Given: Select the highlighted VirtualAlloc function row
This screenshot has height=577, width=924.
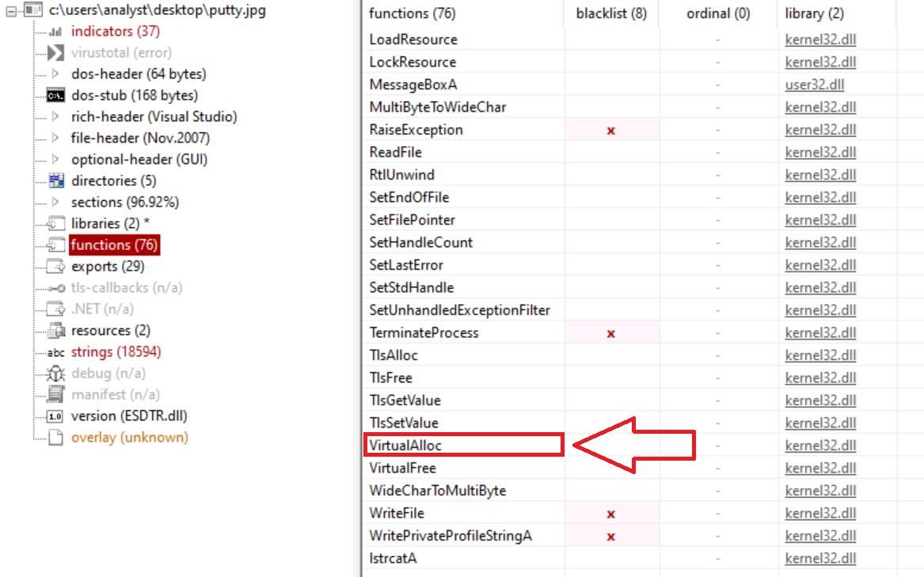Looking at the screenshot, I should pyautogui.click(x=462, y=446).
